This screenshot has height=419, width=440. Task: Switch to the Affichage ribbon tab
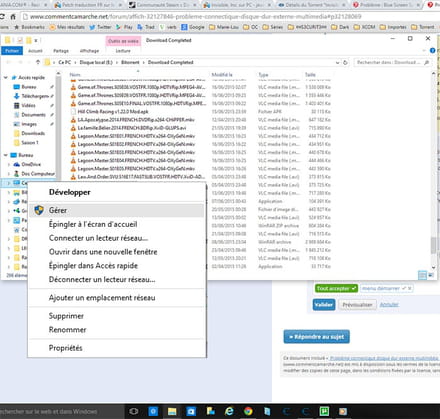[x=89, y=51]
